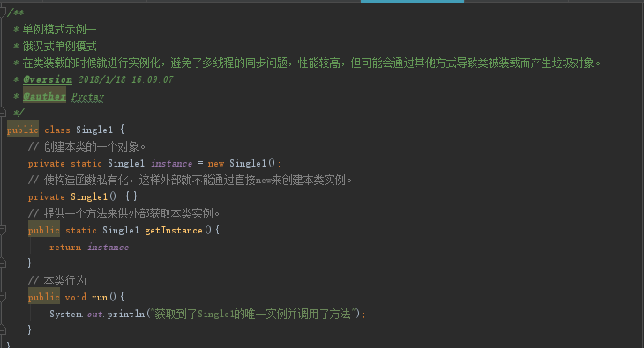644x348 pixels.
Task: Click public keyword on class declaration line
Action: point(23,130)
